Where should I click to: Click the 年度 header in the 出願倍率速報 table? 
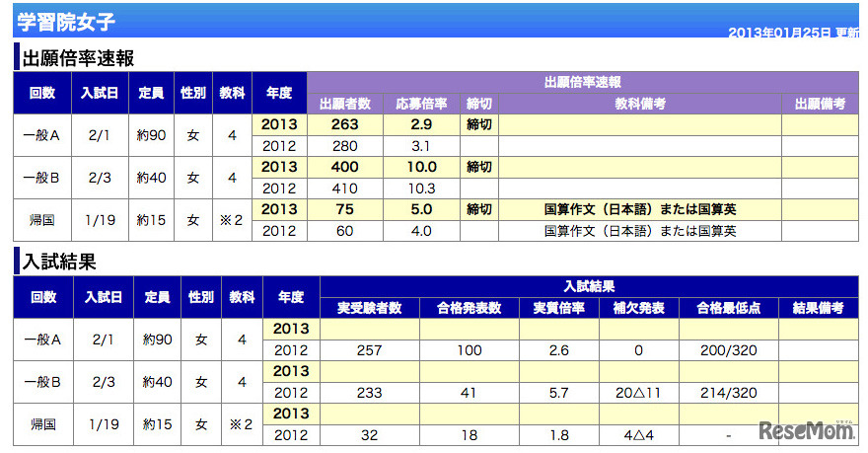(x=279, y=93)
